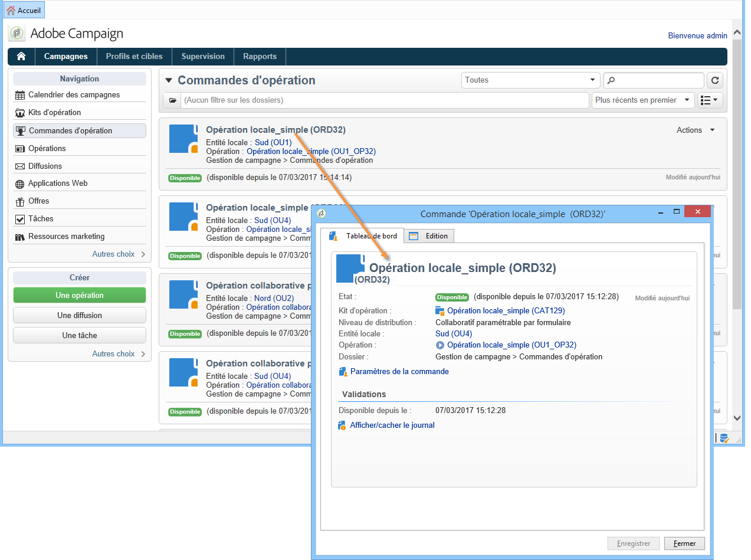Click the Sud (OU1) entity link

(273, 143)
